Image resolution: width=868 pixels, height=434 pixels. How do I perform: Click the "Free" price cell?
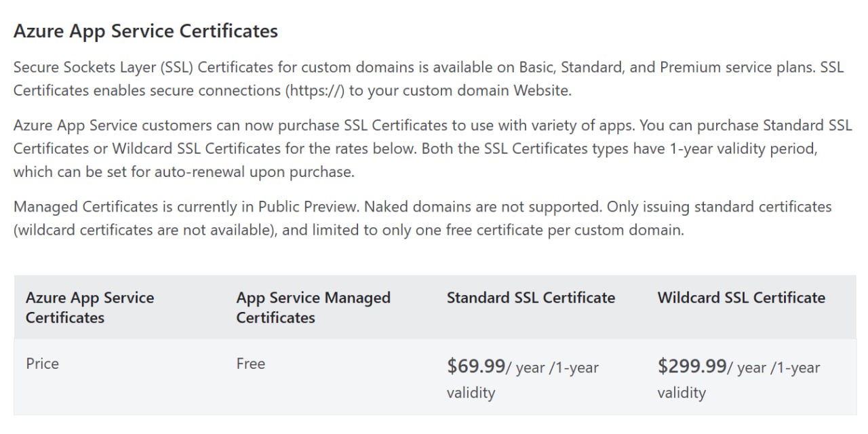(250, 363)
